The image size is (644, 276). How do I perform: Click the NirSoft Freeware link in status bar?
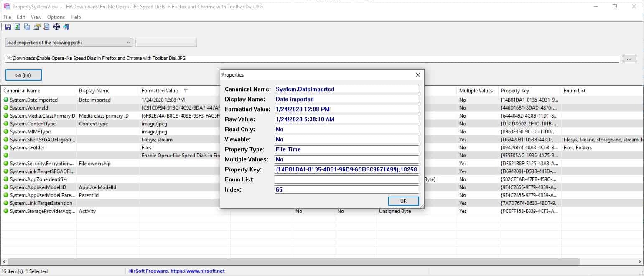coord(176,271)
